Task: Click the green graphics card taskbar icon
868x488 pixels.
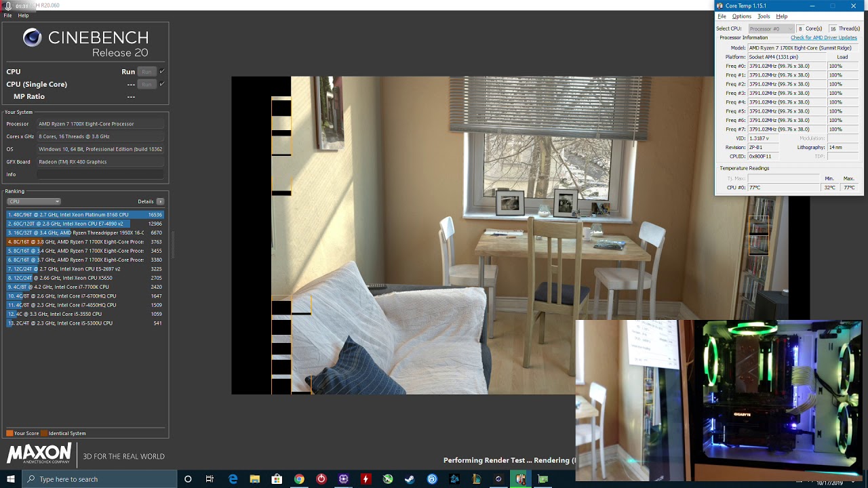Action: pyautogui.click(x=543, y=479)
